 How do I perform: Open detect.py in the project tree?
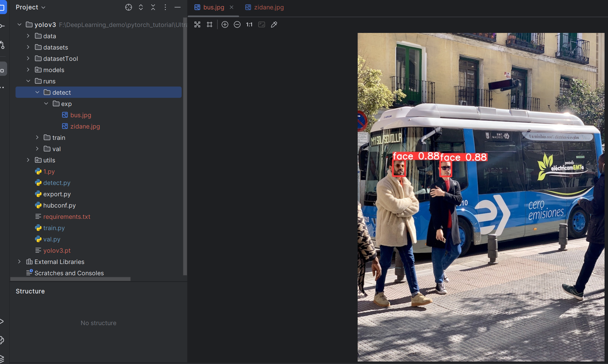57,183
